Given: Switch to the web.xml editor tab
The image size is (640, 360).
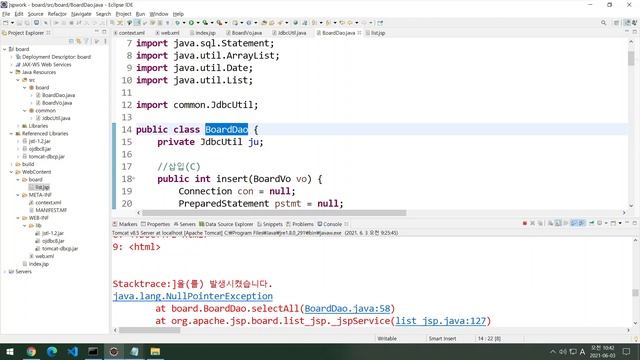Looking at the screenshot, I should pos(167,33).
